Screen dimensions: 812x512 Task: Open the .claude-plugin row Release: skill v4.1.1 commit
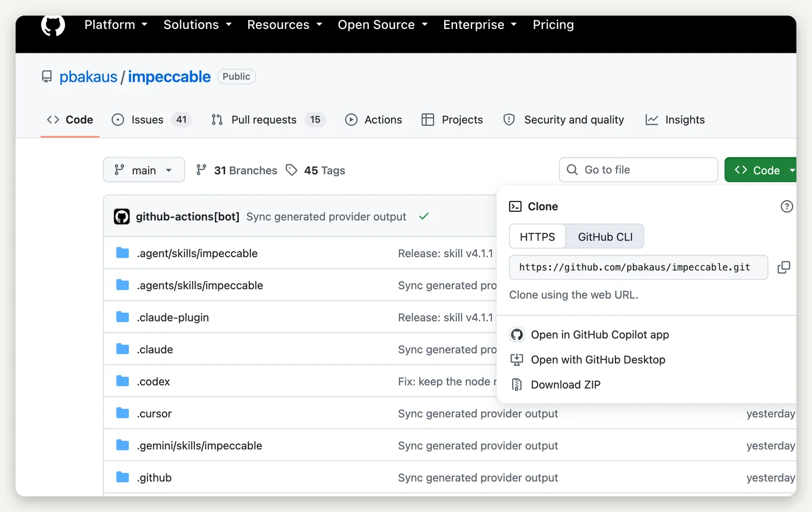point(445,318)
